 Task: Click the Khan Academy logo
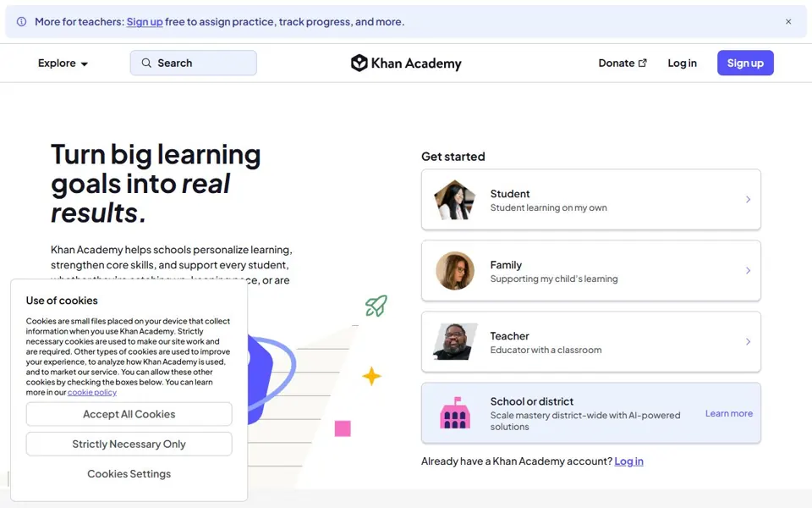pyautogui.click(x=406, y=63)
